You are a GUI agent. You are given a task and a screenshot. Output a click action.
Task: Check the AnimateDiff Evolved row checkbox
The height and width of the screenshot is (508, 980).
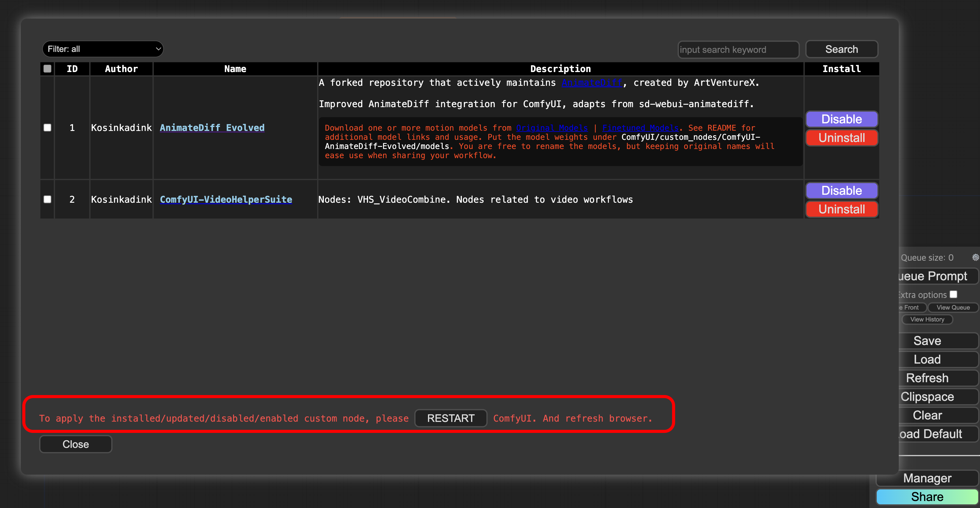tap(48, 127)
